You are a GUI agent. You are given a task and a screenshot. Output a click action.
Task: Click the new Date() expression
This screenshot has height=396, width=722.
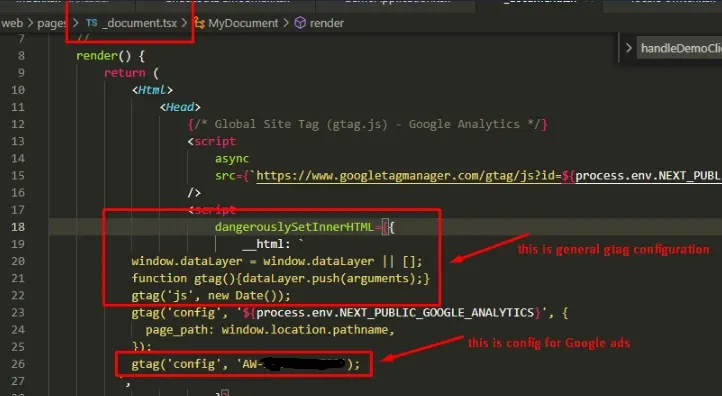tap(245, 295)
